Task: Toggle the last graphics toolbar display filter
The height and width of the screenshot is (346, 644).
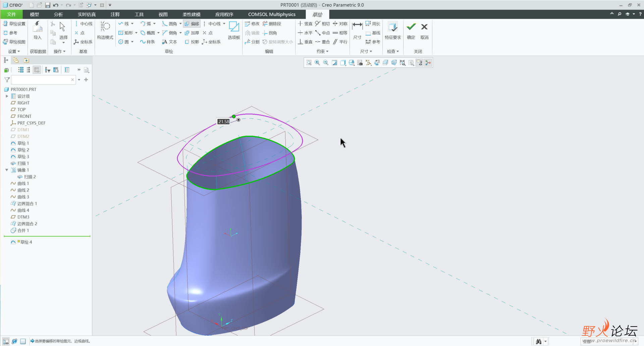Action: pos(428,63)
